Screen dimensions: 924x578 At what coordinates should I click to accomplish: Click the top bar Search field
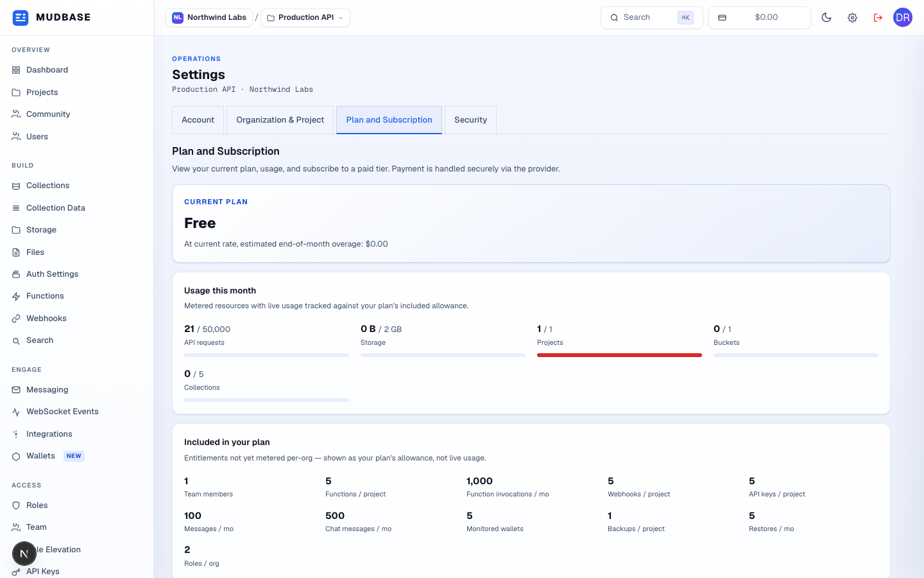(x=652, y=17)
